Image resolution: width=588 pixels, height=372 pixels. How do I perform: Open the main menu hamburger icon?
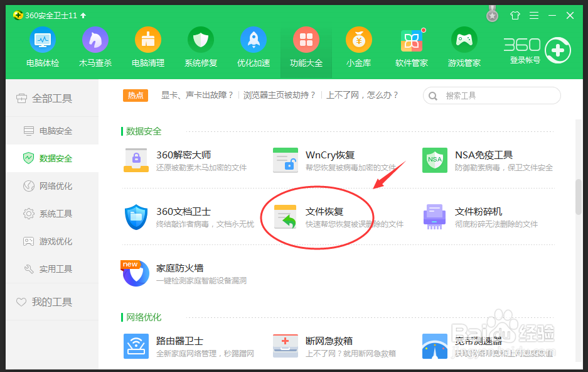click(534, 15)
